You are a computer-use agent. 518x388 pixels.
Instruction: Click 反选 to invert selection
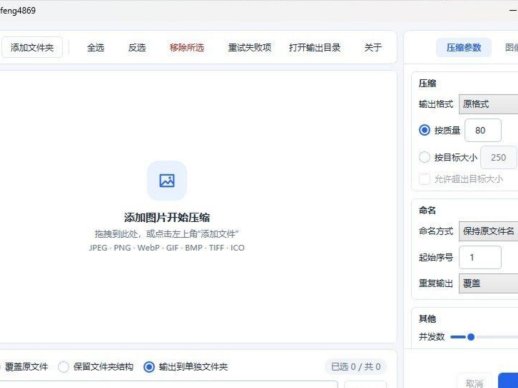137,48
